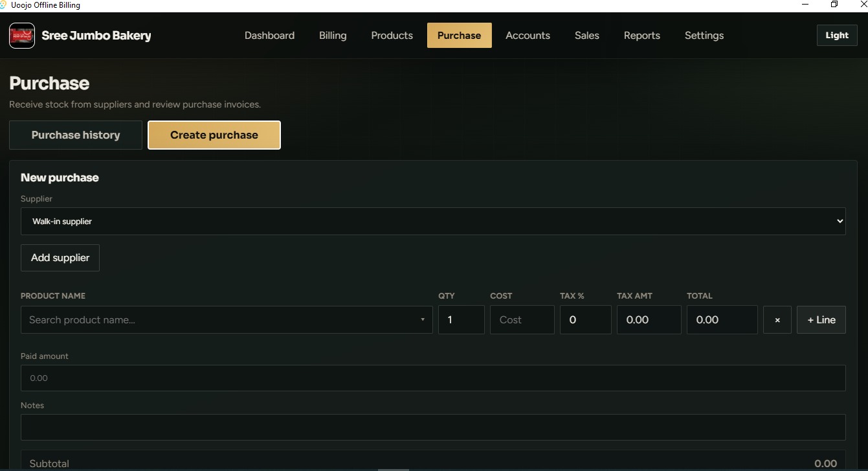Click the Subtotal value 0.00
Image resolution: width=868 pixels, height=471 pixels.
coord(826,464)
